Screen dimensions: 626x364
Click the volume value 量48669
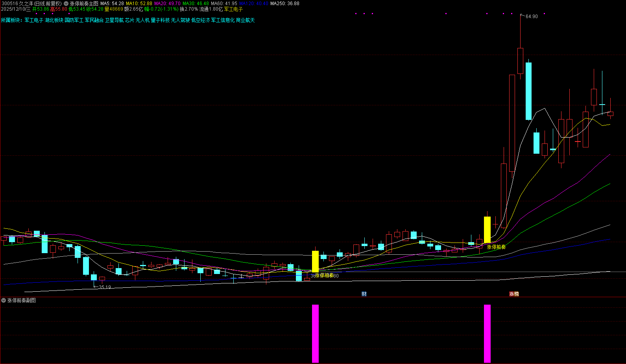(x=114, y=9)
